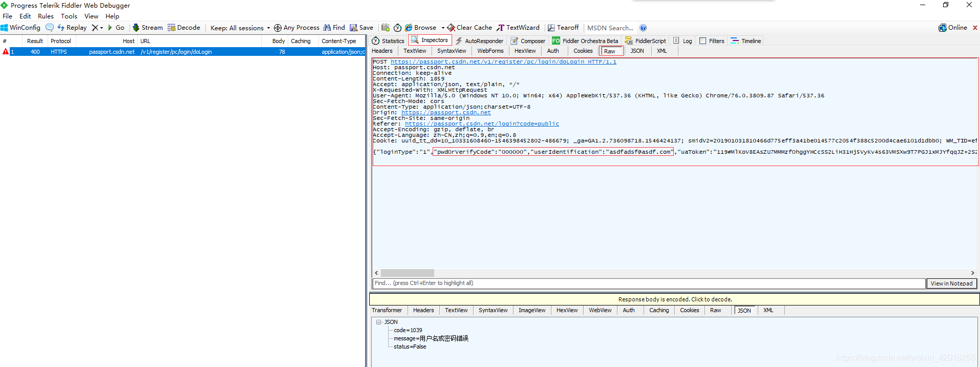Viewport: 980px width, 367px height.
Task: Sort sessions by Content-Type column header
Action: pos(342,41)
